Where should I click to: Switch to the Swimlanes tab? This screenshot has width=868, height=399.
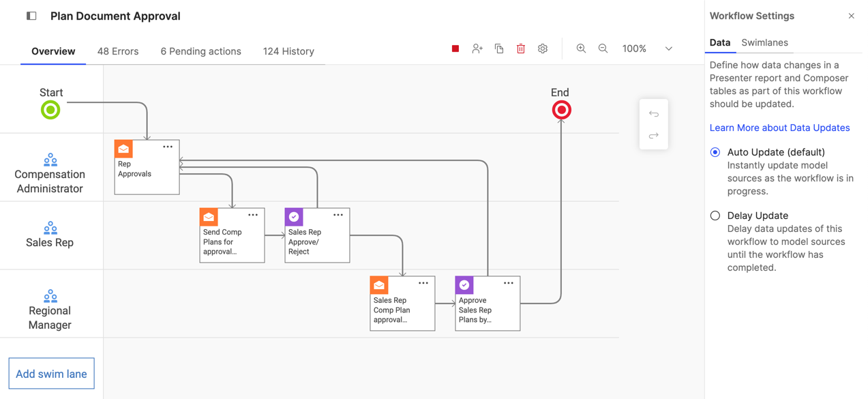coord(764,42)
